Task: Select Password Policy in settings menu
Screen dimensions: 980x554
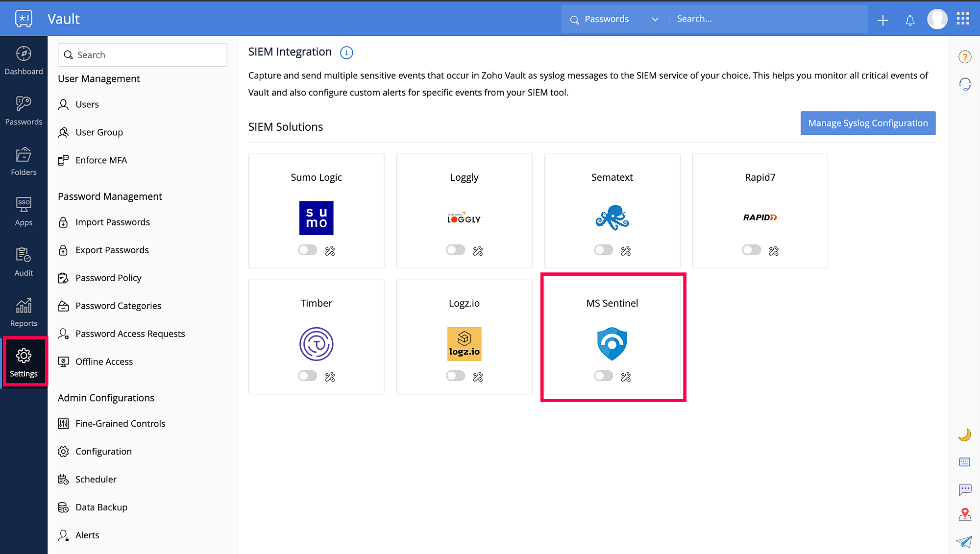Action: 108,278
